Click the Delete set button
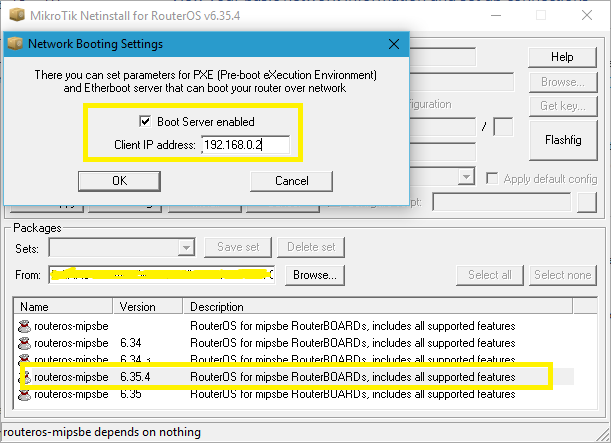Image resolution: width=611 pixels, height=443 pixels. (x=311, y=247)
